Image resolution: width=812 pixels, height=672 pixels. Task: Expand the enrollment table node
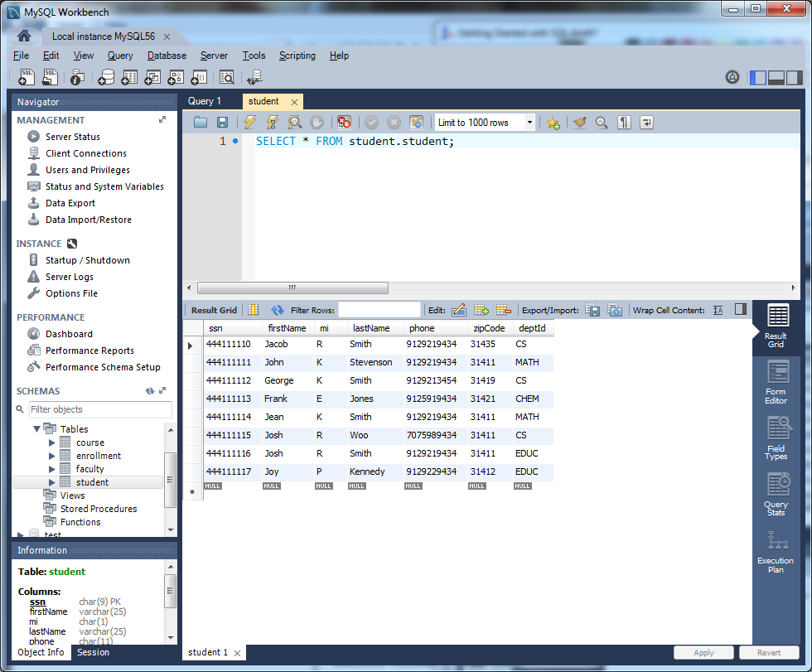tap(51, 456)
